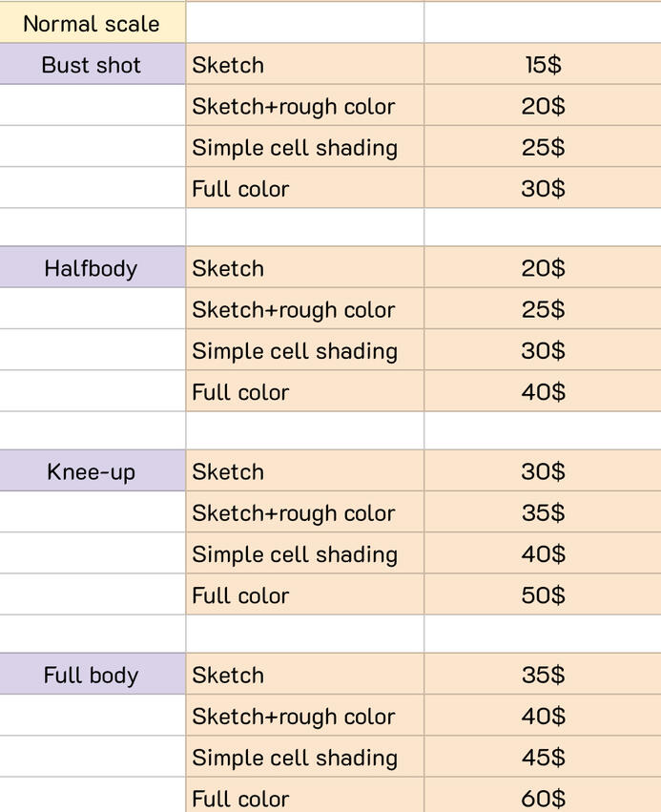
Task: Click "Full color" cell priced at 30$
Action: [304, 189]
